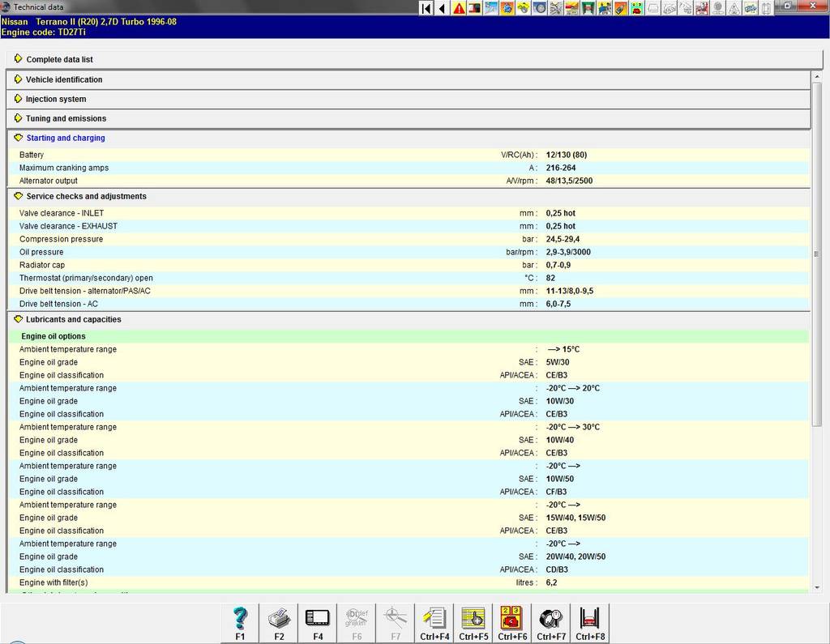Click the 20W/40, 20W/50 oil grade value

pyautogui.click(x=575, y=557)
